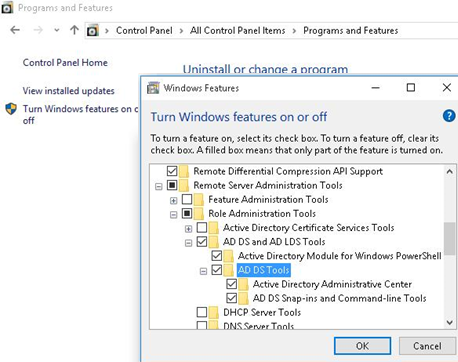458x362 pixels.
Task: Uncheck Remote Differential Compression API Support
Action: click(x=172, y=171)
